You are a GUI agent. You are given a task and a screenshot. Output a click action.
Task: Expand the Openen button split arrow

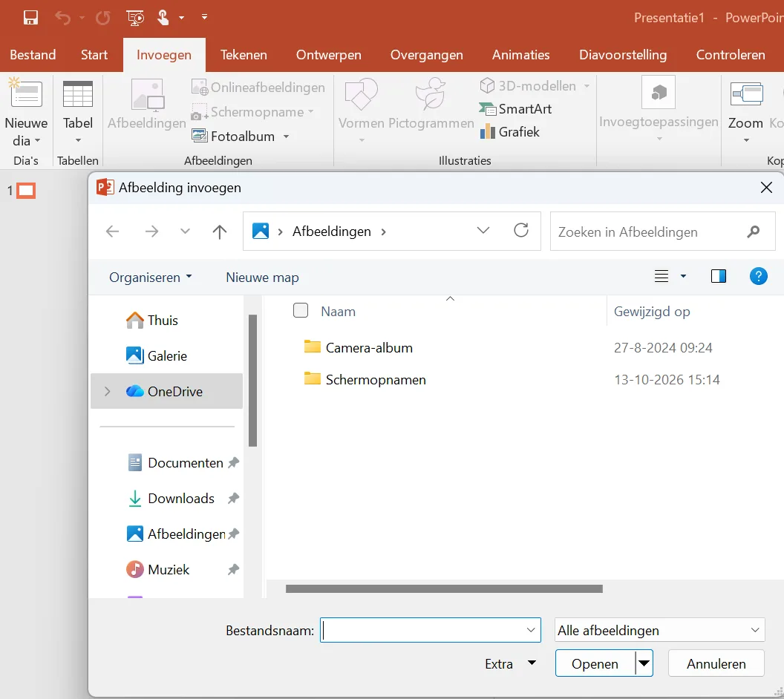click(644, 663)
